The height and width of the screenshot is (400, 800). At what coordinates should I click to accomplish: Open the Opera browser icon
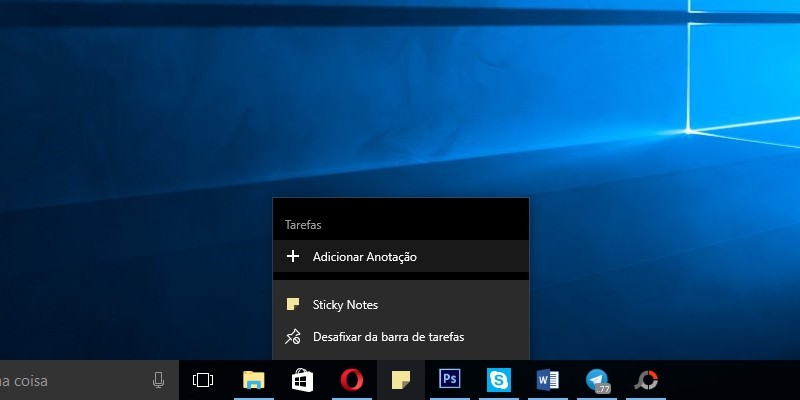(351, 380)
